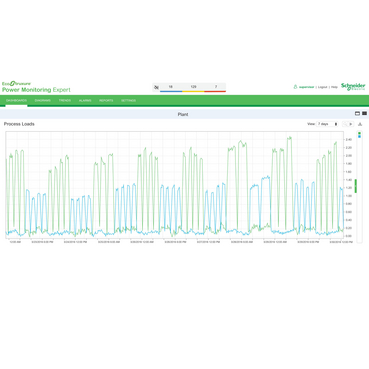Open the Dashboards tab
369x369 pixels.
point(16,100)
